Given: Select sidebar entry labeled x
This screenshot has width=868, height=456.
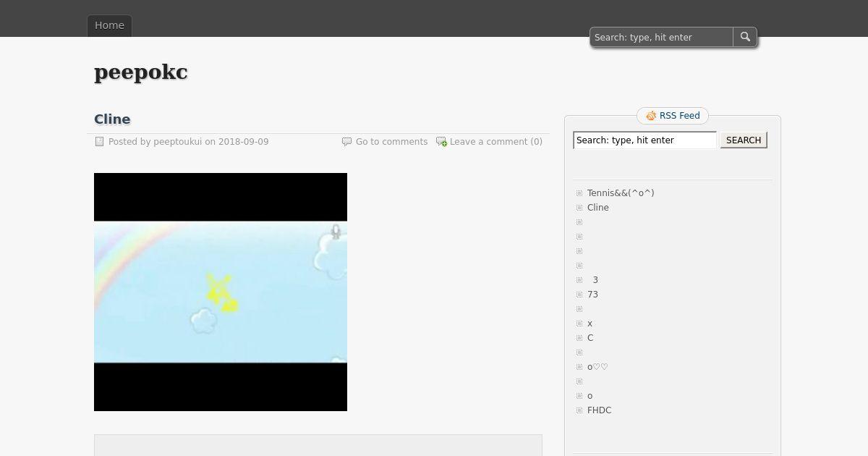Looking at the screenshot, I should [590, 324].
